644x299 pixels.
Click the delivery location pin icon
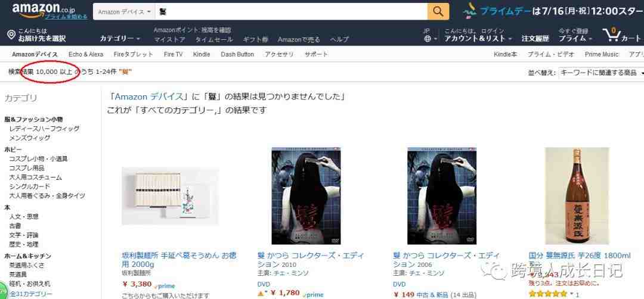pos(11,35)
